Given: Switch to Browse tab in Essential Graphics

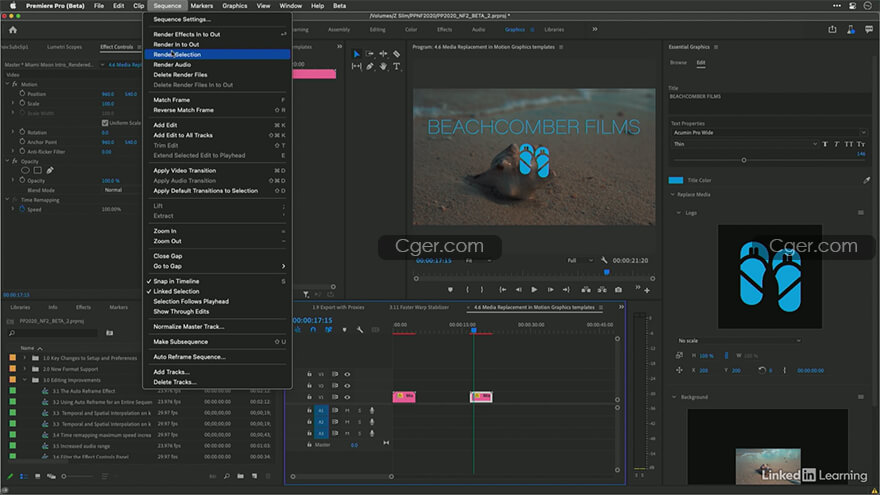Looking at the screenshot, I should click(679, 62).
